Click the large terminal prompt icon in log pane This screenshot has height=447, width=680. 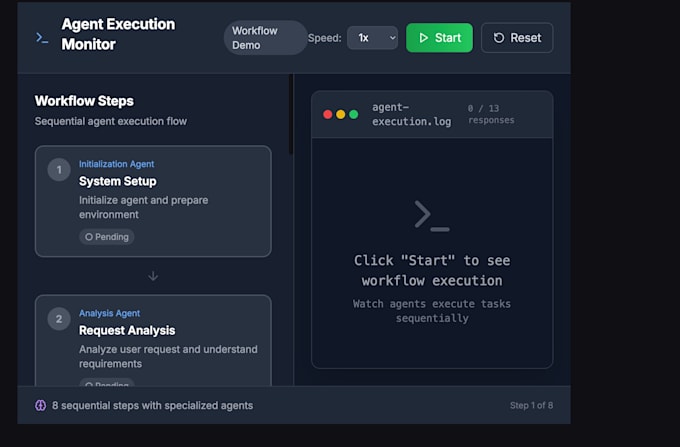click(432, 215)
